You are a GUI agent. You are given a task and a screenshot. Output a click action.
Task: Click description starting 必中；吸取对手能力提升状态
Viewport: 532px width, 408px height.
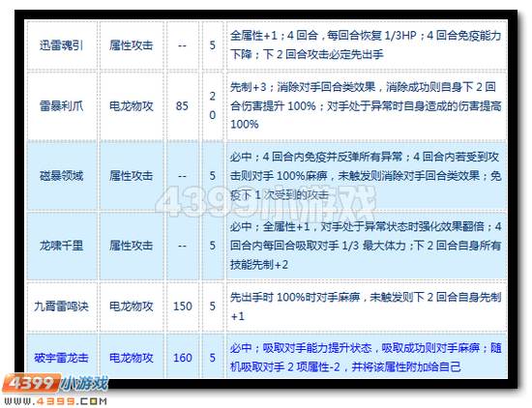point(366,358)
